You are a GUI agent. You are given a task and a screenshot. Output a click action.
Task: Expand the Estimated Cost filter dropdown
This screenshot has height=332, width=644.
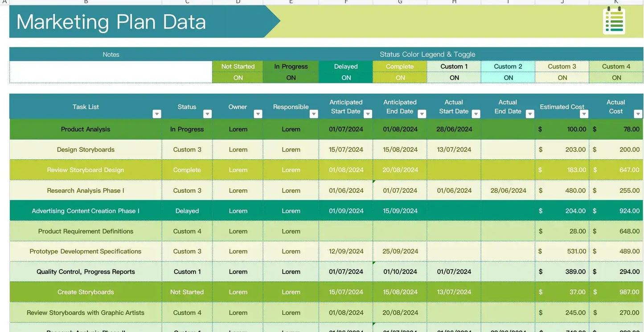coord(584,114)
